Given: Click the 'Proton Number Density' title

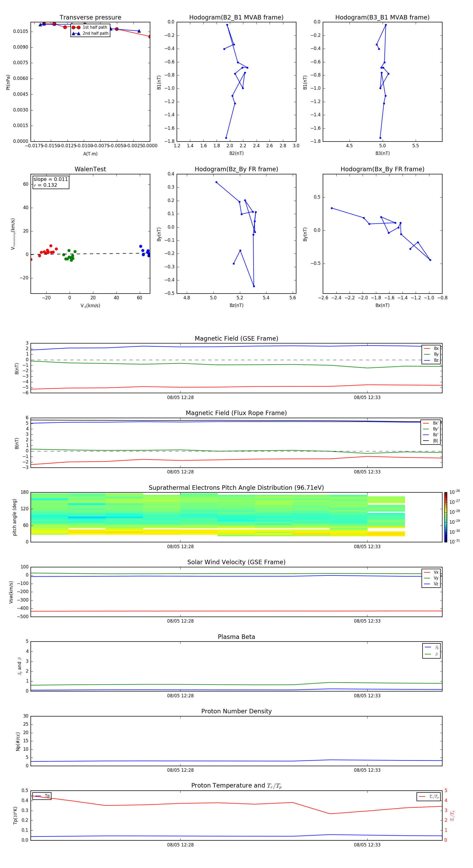Looking at the screenshot, I should [236, 711].
